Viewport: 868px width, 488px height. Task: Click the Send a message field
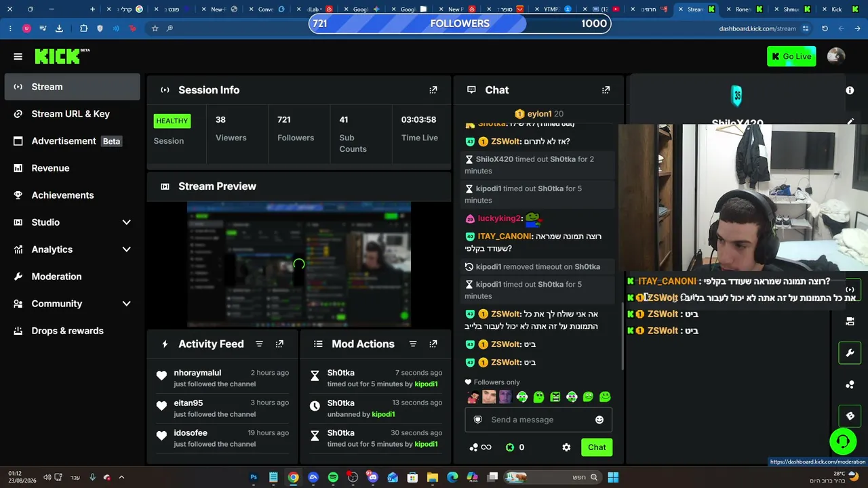tap(538, 420)
